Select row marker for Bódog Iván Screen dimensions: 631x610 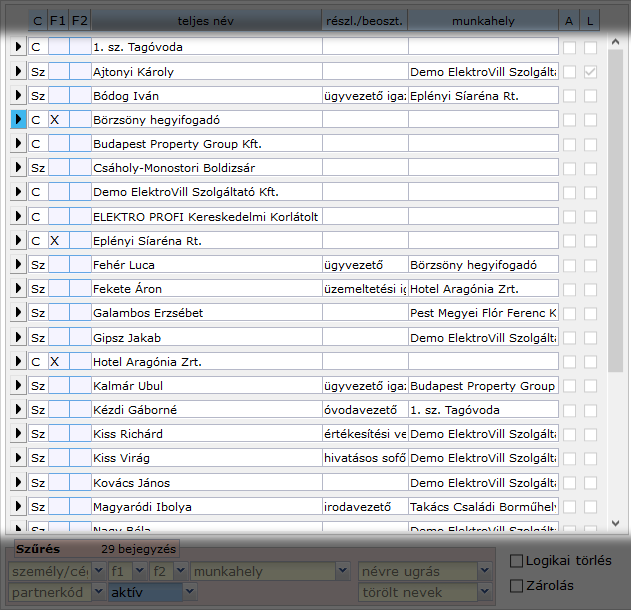[x=18, y=95]
